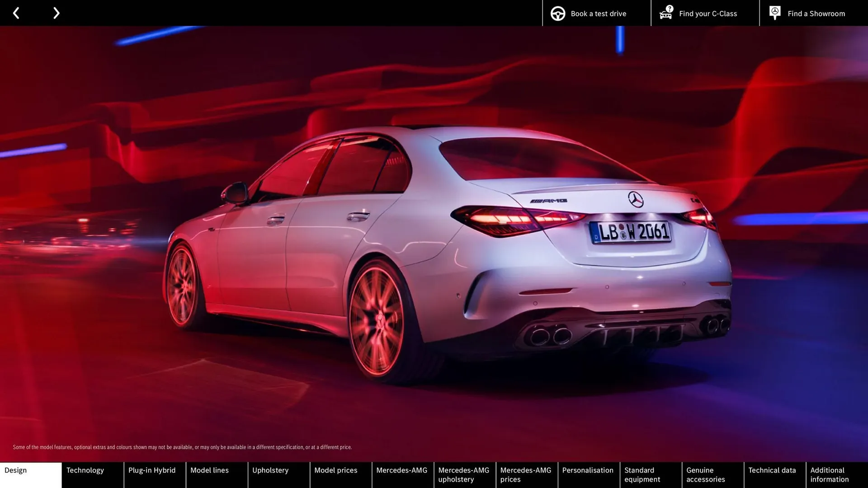Click the steering wheel icon for test drive

click(x=557, y=13)
